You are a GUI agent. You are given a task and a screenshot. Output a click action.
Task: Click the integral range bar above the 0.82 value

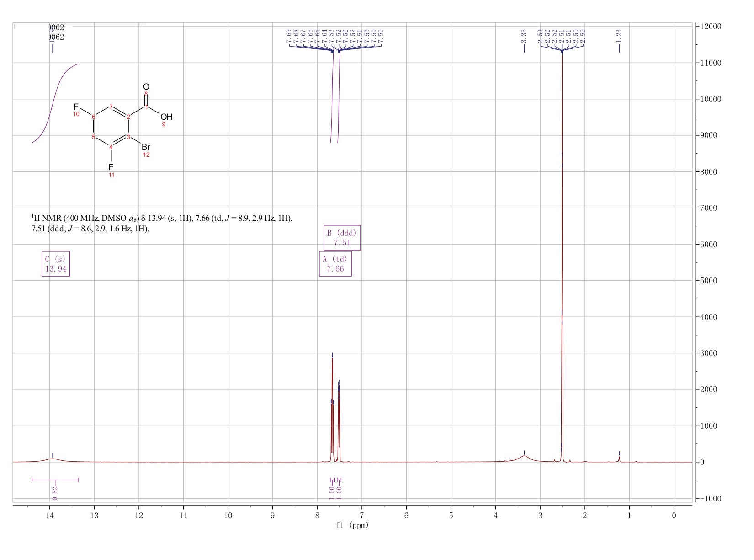(55, 480)
